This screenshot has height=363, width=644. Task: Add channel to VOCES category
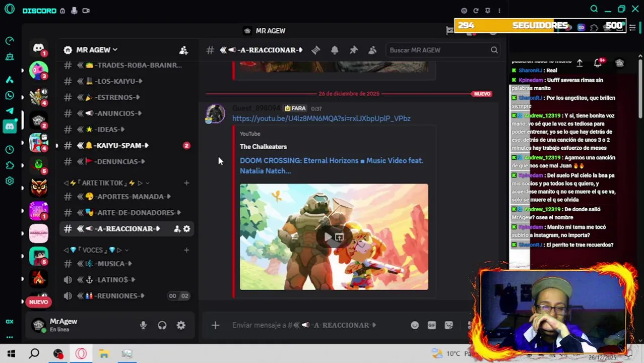pyautogui.click(x=186, y=250)
